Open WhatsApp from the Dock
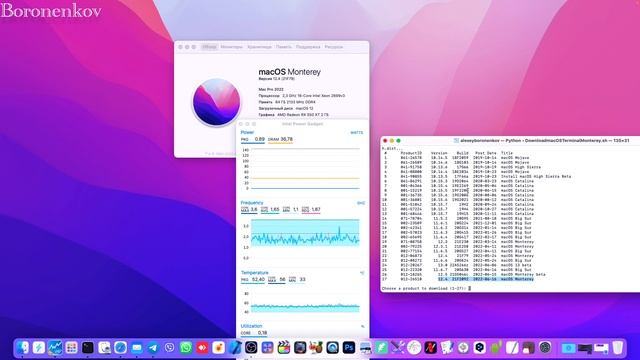The image size is (640, 360). [186, 347]
